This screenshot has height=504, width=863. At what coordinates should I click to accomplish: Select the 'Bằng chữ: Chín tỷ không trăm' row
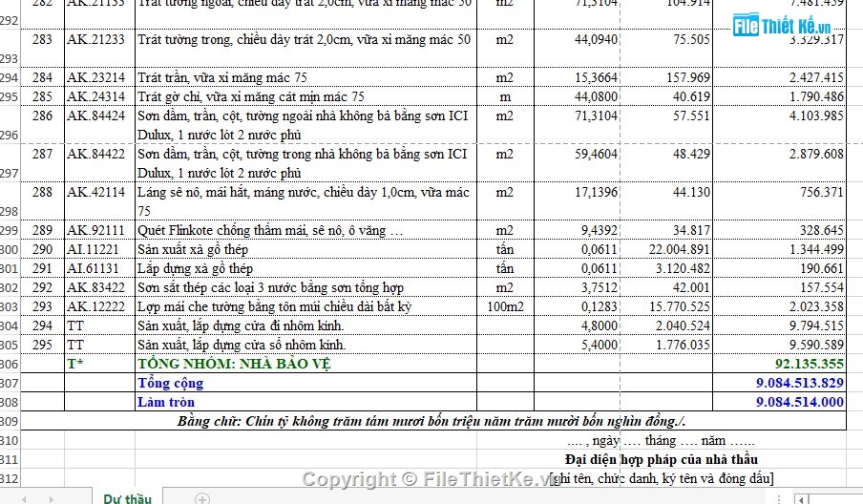pyautogui.click(x=433, y=421)
